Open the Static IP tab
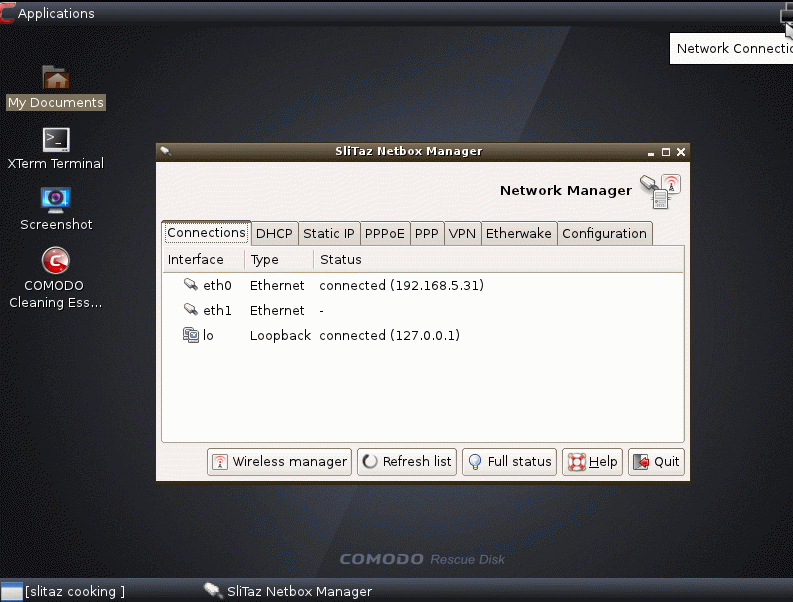Image resolution: width=793 pixels, height=602 pixels. (329, 234)
